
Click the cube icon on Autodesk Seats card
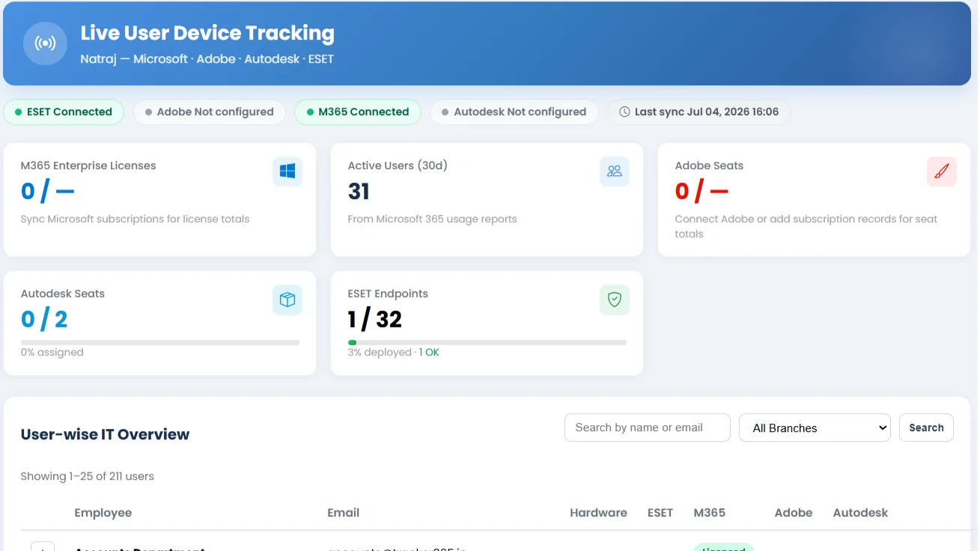(x=287, y=299)
